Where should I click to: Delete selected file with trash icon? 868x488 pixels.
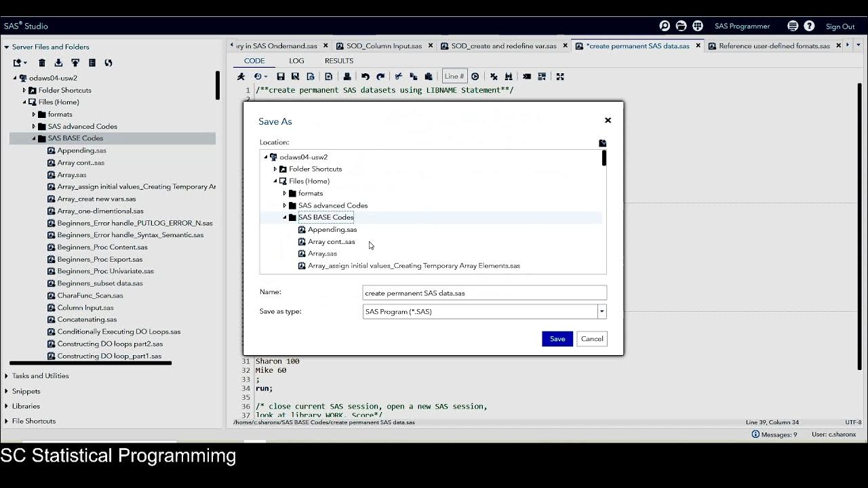pyautogui.click(x=42, y=63)
